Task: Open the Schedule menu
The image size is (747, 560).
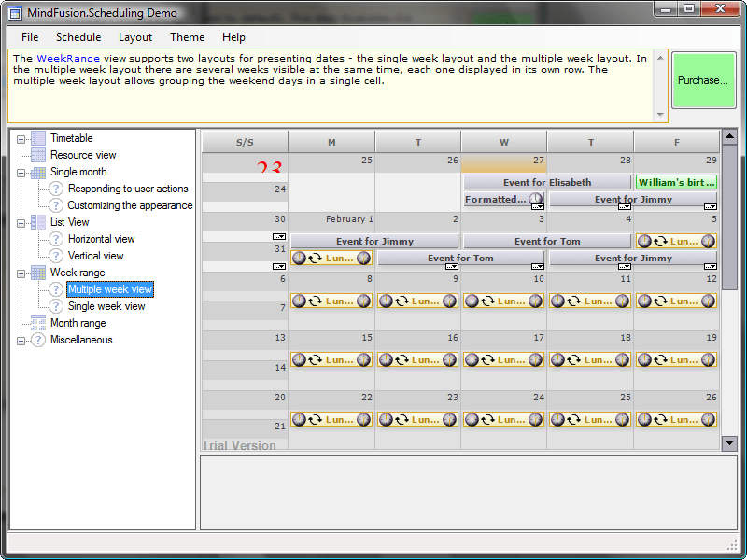Action: [x=78, y=37]
